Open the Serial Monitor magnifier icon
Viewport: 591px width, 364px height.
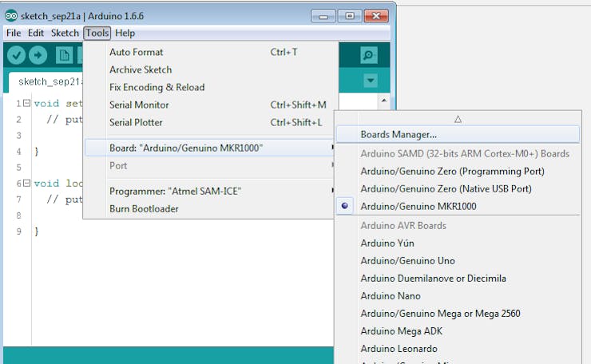[369, 55]
